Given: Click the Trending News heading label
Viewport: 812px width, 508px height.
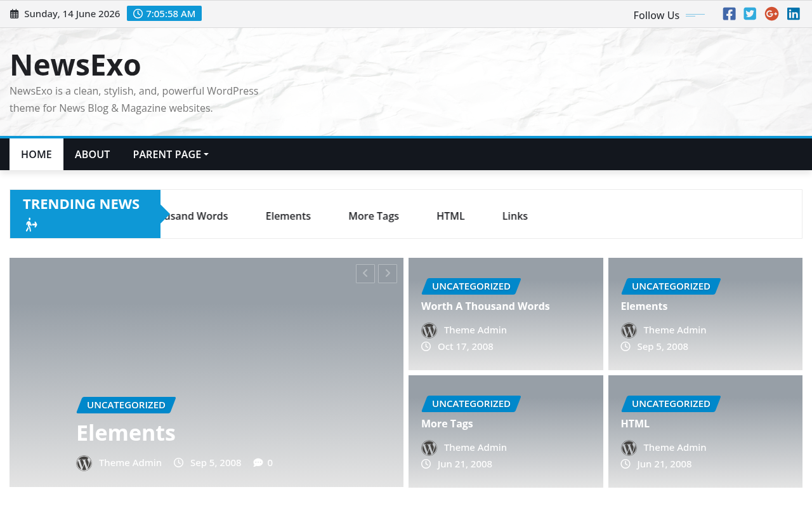Looking at the screenshot, I should 81,204.
